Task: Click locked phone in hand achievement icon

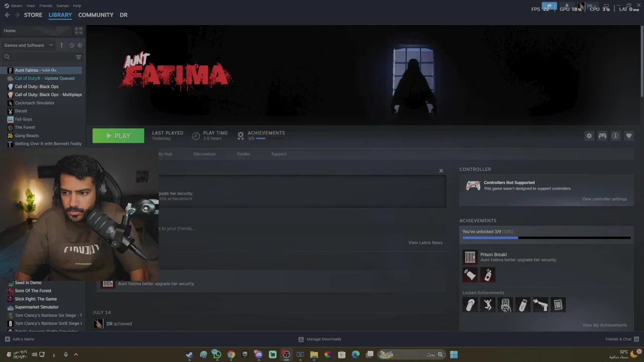Action: pos(505,305)
